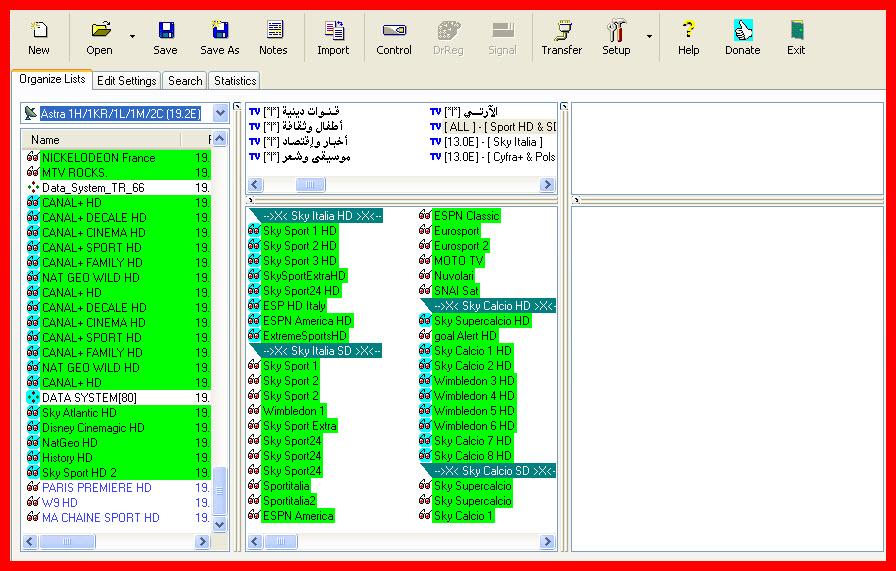Switch to Organize Lists tab

[52, 79]
